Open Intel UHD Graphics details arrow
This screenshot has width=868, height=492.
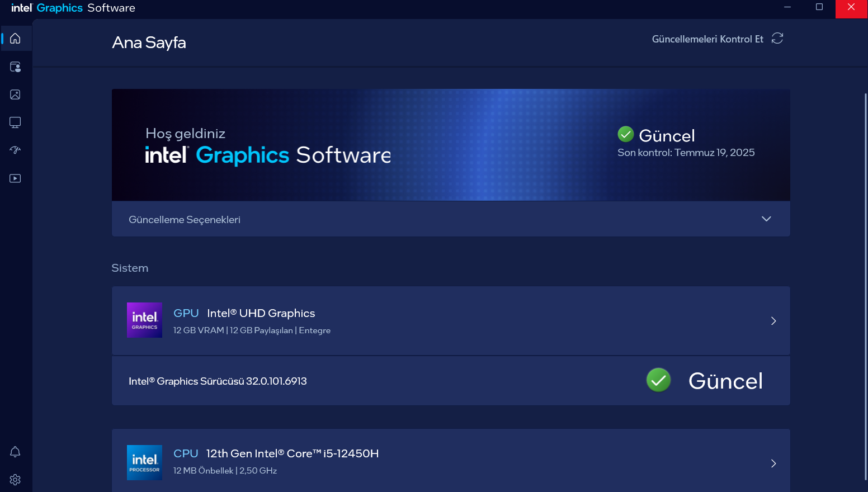click(x=773, y=321)
